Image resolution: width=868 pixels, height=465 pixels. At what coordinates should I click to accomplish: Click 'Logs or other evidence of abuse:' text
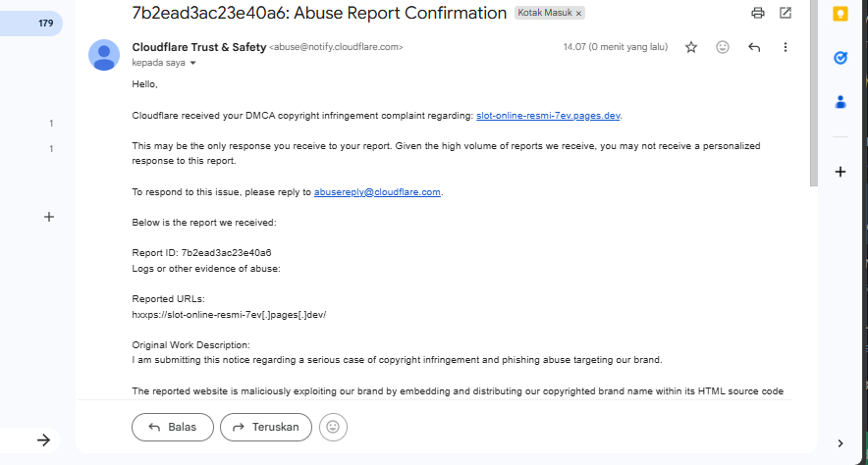(x=206, y=269)
